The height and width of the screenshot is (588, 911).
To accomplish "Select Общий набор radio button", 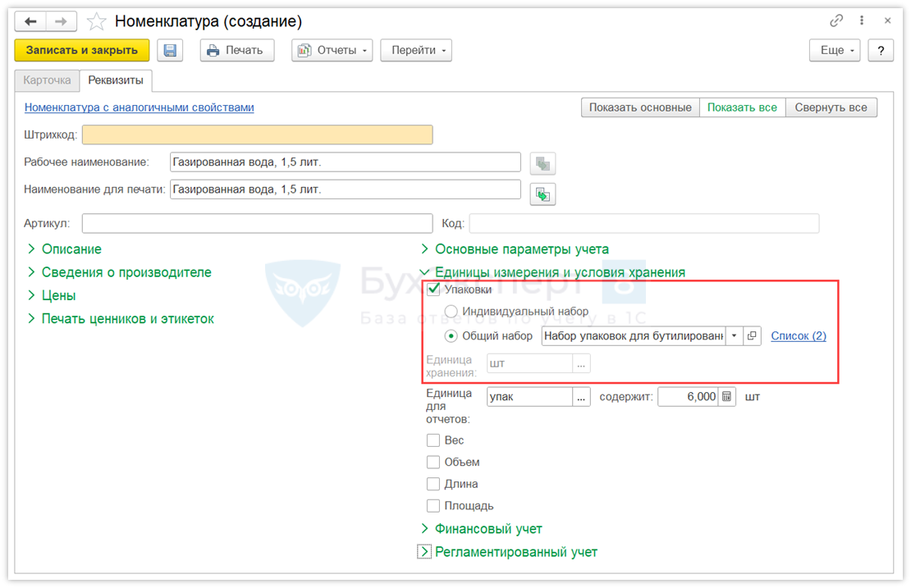I will point(451,336).
